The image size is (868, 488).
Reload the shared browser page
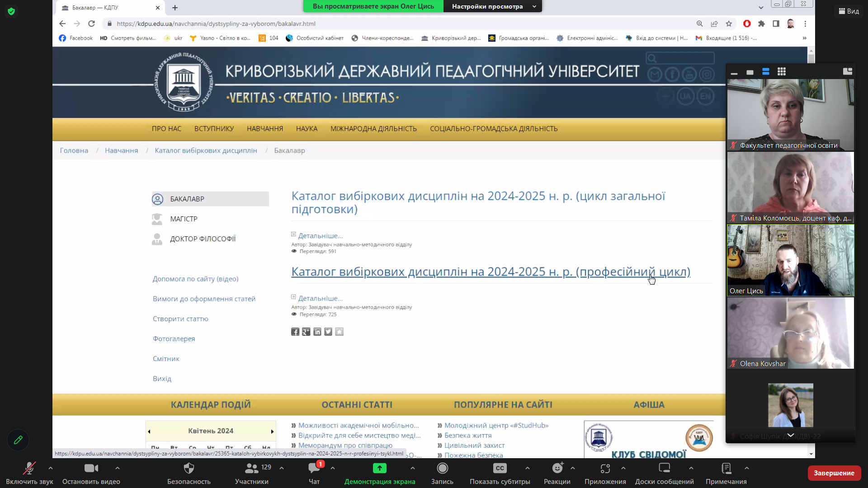91,23
